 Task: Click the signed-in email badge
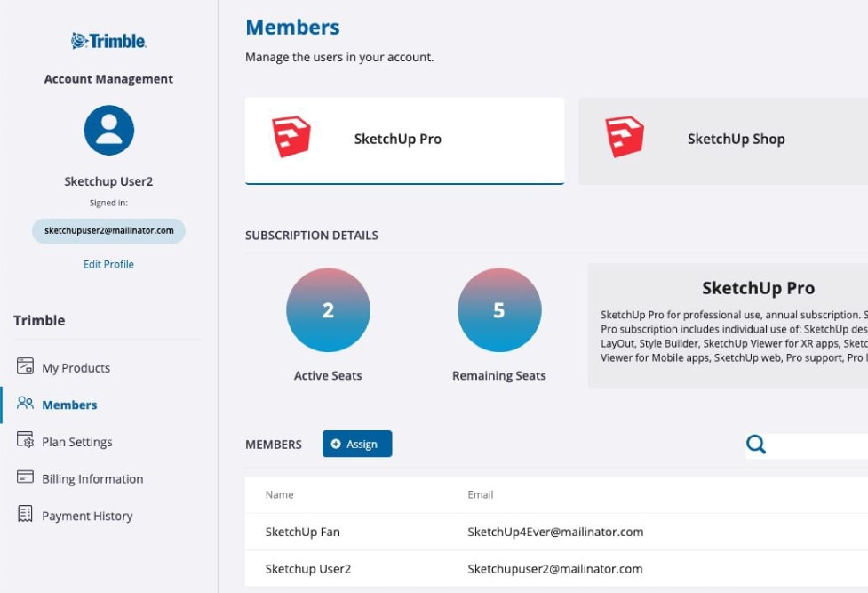(108, 231)
